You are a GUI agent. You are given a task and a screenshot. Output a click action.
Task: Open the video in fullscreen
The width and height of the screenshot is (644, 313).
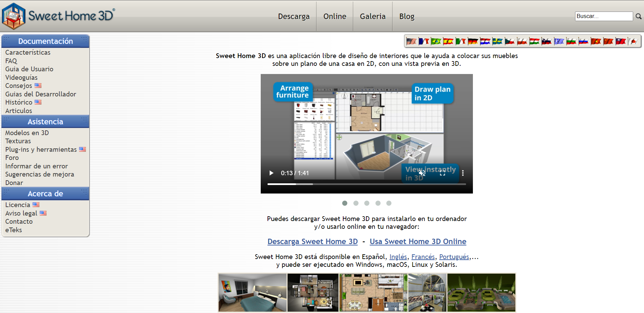point(442,173)
